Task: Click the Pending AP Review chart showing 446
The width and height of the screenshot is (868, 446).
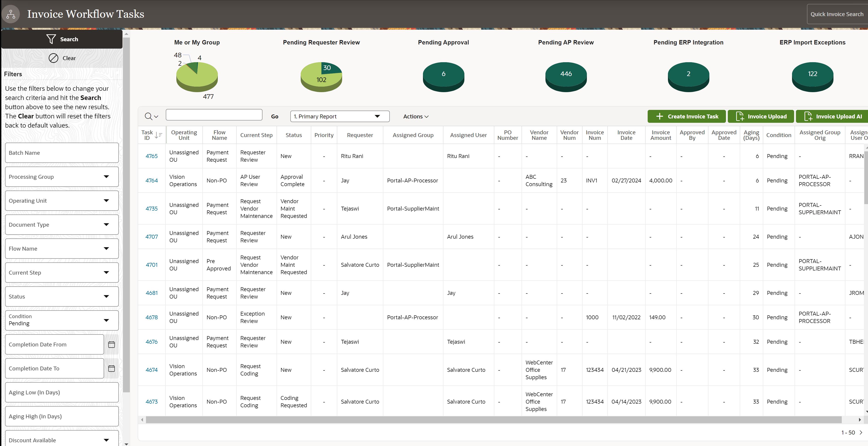Action: click(x=566, y=77)
